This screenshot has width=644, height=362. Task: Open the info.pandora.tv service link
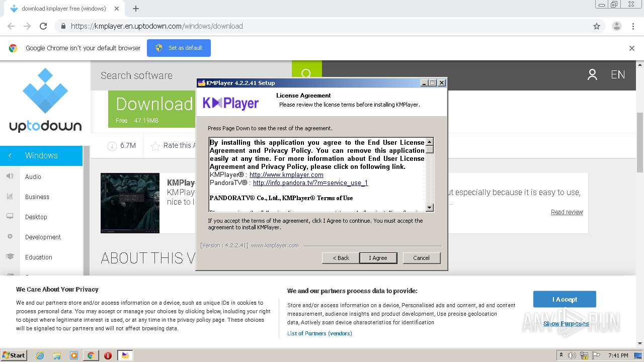(x=310, y=183)
